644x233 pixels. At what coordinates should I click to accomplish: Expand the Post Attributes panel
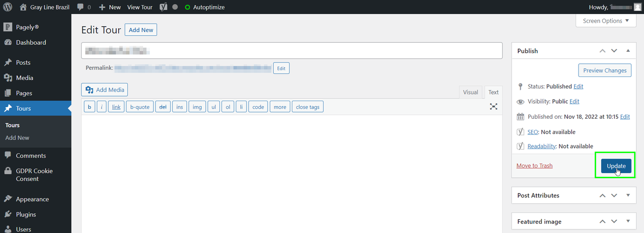(x=628, y=195)
